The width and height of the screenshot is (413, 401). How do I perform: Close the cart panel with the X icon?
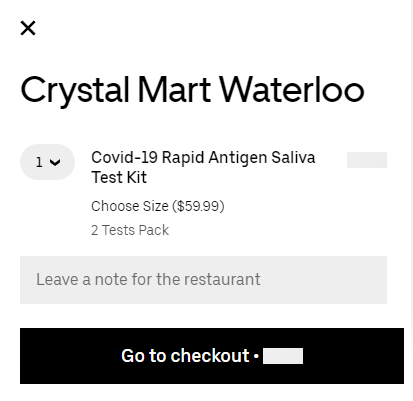pos(28,28)
